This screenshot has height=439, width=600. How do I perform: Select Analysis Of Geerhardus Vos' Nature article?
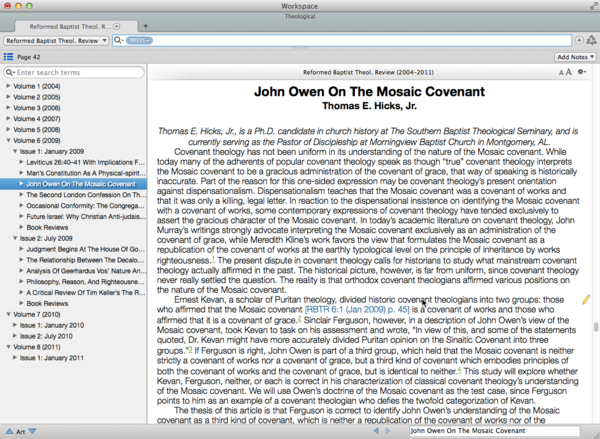pos(86,271)
